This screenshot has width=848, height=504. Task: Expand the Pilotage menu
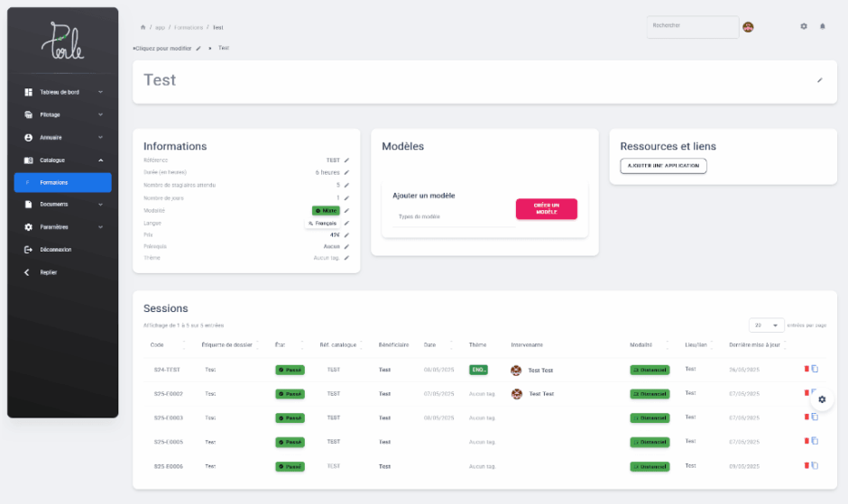(63, 115)
